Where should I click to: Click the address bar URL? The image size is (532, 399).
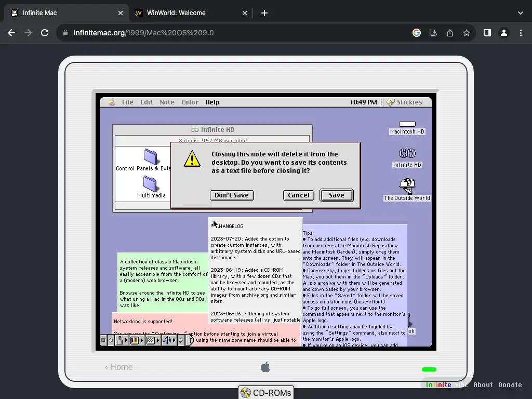click(143, 33)
